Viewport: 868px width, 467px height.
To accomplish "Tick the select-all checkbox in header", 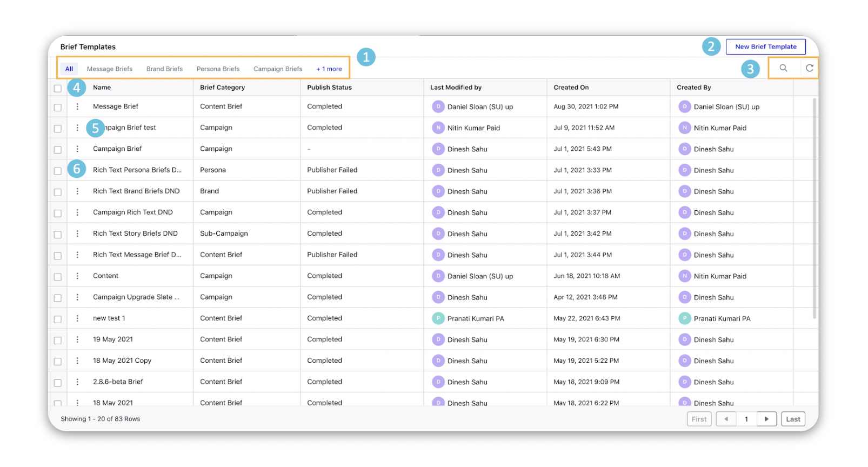I will click(x=58, y=88).
